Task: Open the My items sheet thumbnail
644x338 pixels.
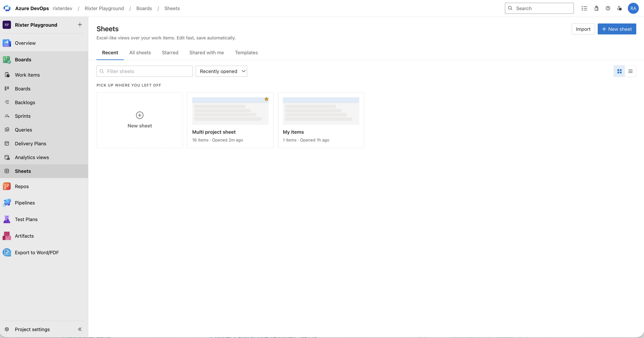Action: click(321, 111)
